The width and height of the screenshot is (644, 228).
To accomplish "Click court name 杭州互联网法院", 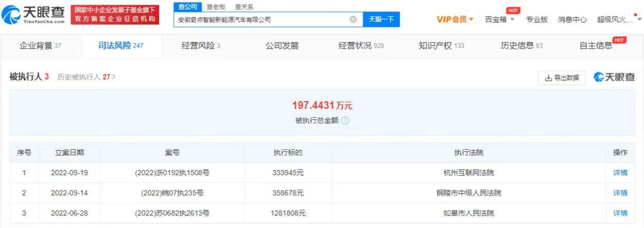I will tap(469, 173).
